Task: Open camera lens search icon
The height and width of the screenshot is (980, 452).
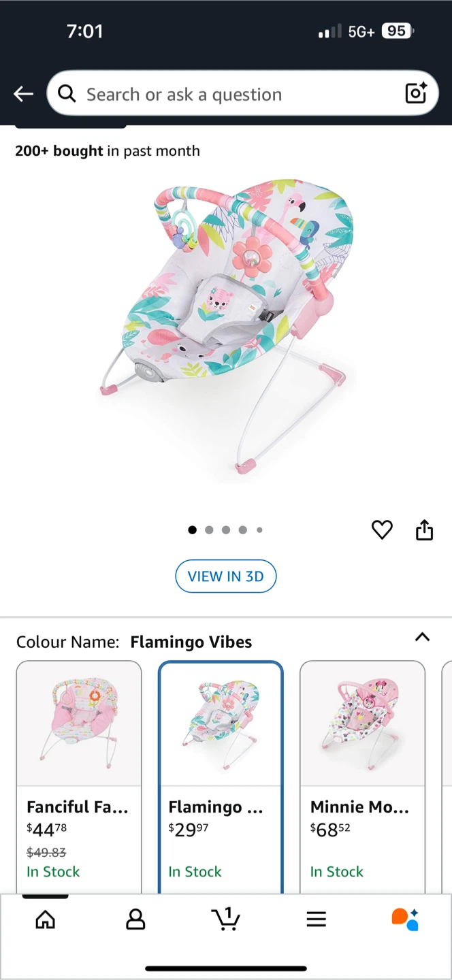Action: click(x=416, y=93)
